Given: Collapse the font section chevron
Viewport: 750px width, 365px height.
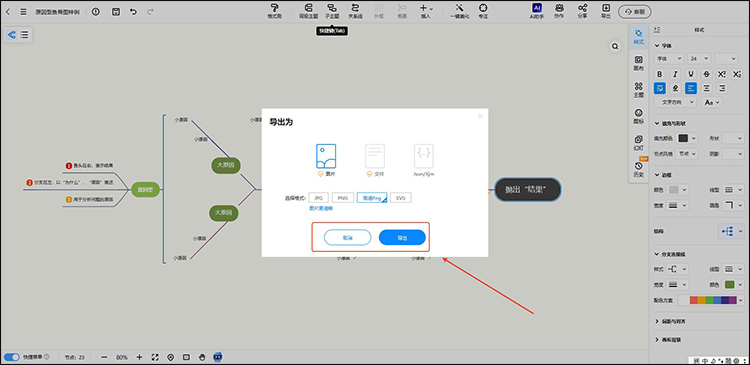Looking at the screenshot, I should coord(657,46).
